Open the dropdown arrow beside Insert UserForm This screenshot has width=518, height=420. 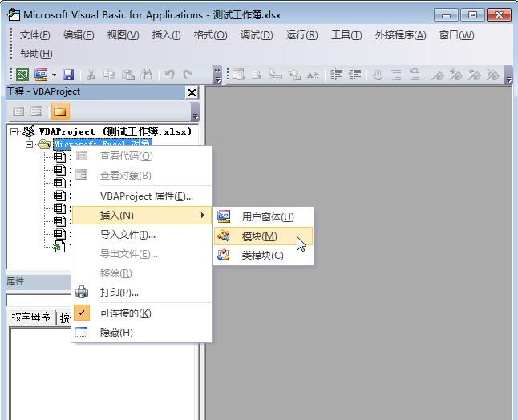[54, 75]
